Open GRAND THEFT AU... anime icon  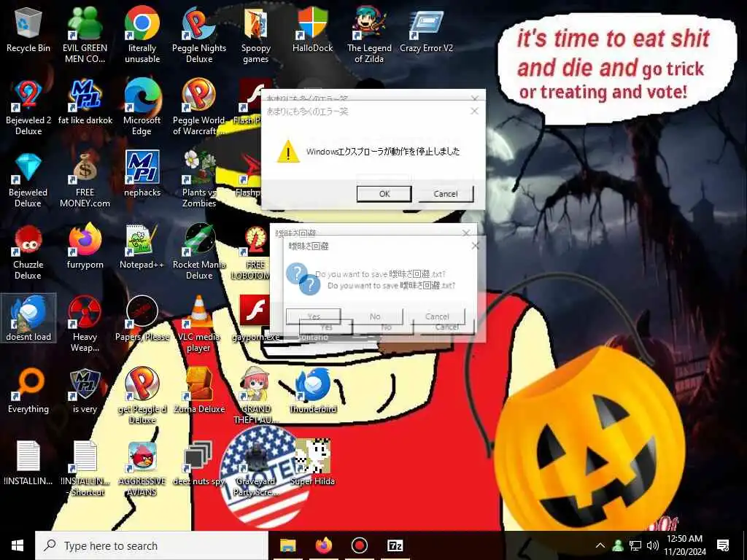pos(256,397)
